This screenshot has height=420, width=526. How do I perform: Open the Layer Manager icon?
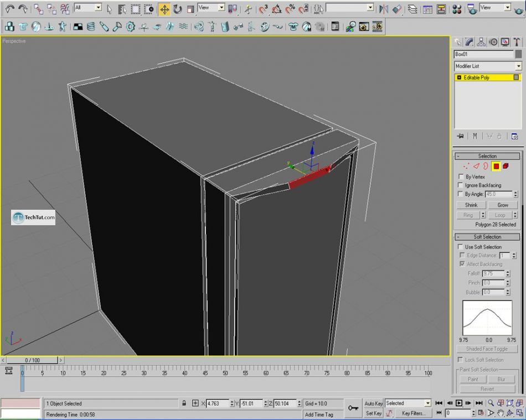coord(412,9)
